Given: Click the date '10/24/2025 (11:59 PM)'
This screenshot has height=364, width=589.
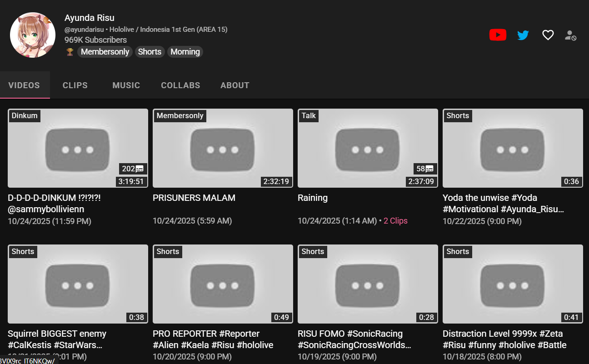Looking at the screenshot, I should click(50, 221).
